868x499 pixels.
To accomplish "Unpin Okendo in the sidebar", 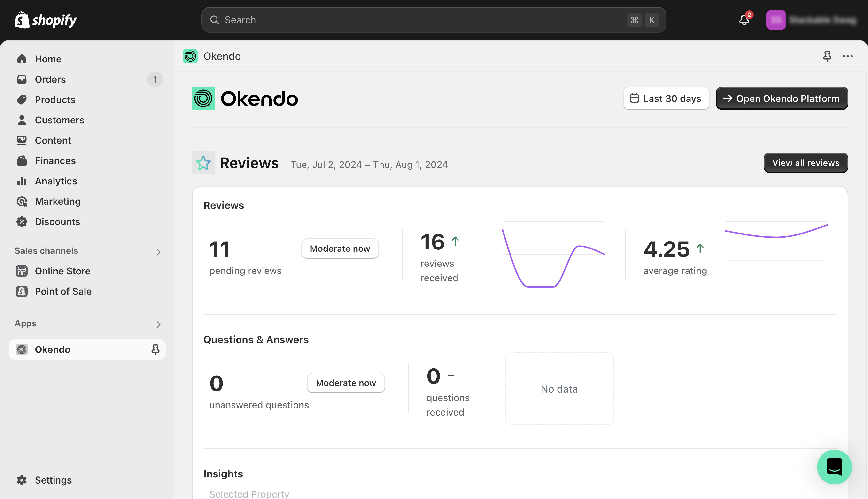I will coord(155,349).
